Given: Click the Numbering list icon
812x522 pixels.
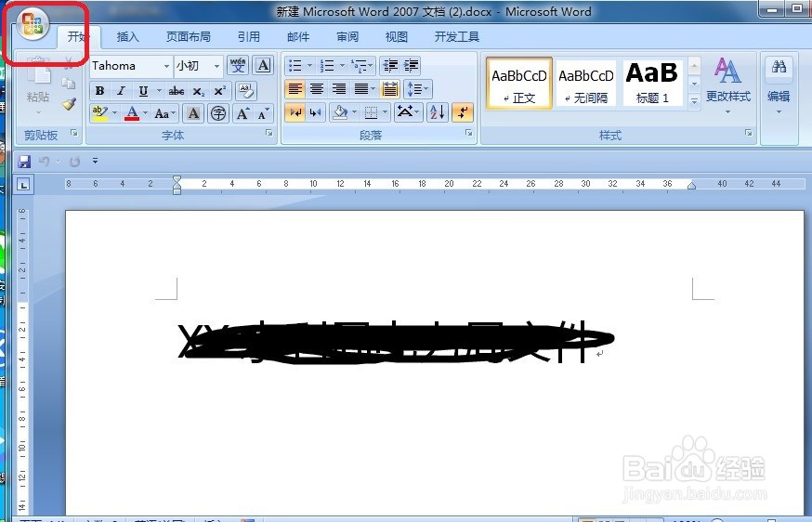Looking at the screenshot, I should pos(326,65).
